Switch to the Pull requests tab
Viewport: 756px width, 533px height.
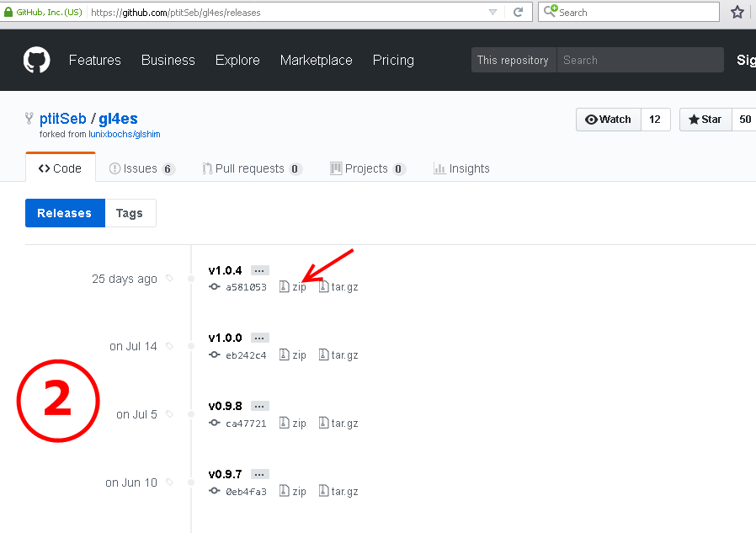(253, 168)
